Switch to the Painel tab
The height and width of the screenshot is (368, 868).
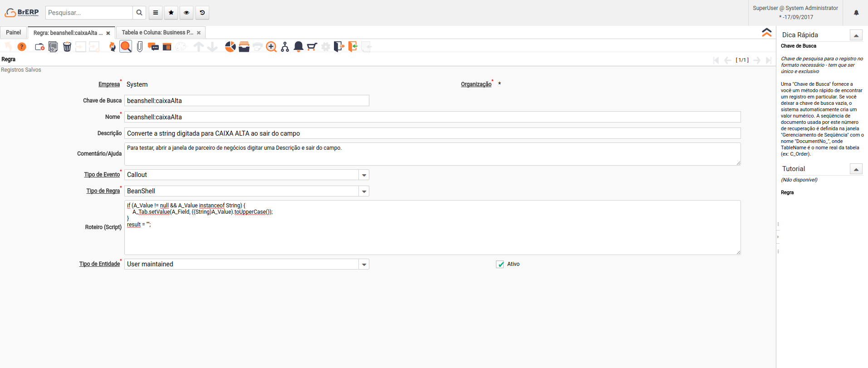pos(14,33)
